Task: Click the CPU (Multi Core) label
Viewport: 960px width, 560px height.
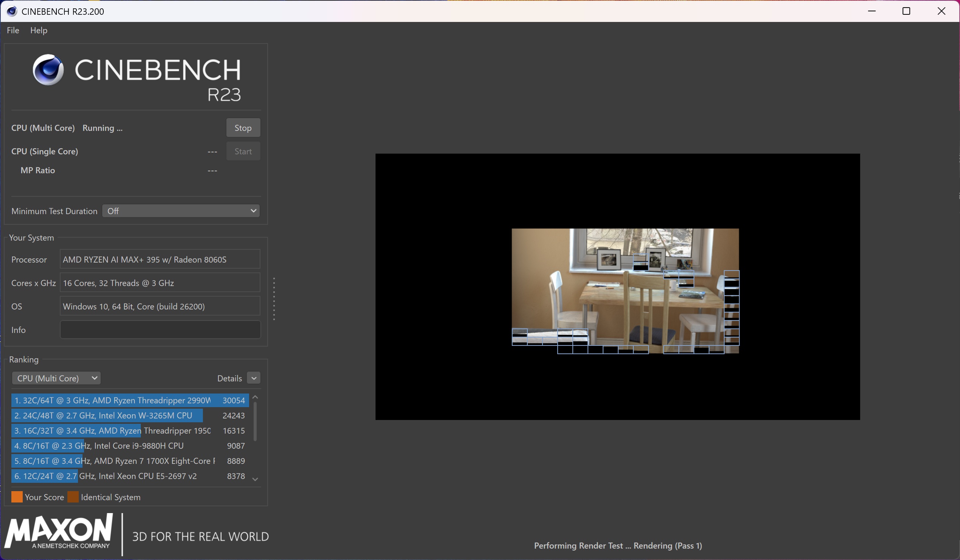Action: click(x=43, y=128)
